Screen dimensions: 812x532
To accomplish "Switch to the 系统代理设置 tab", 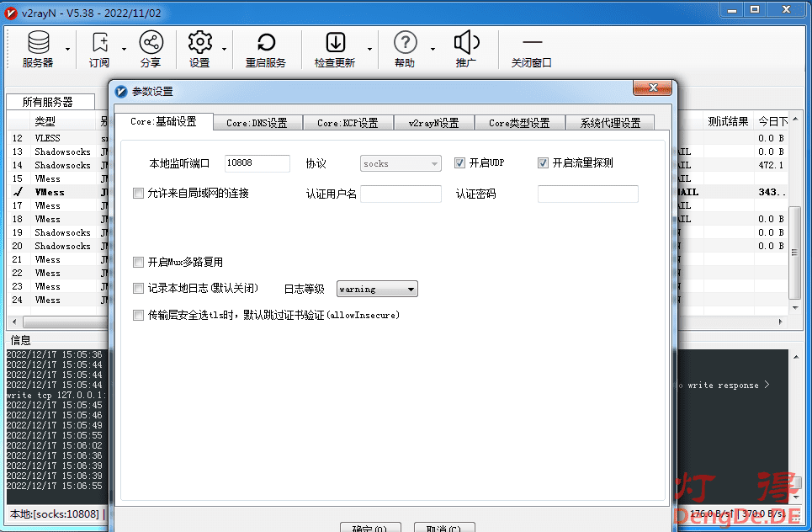I will coord(610,123).
